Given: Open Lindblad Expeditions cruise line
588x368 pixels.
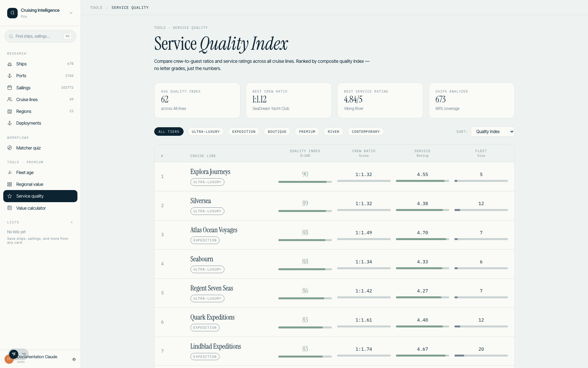Looking at the screenshot, I should (216, 346).
